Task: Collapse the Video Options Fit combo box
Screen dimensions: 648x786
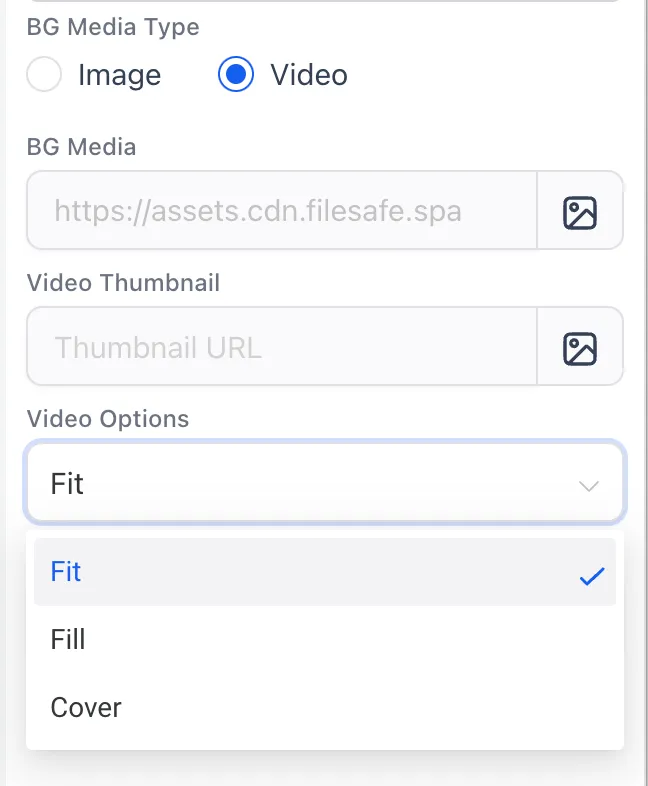Action: tap(325, 483)
